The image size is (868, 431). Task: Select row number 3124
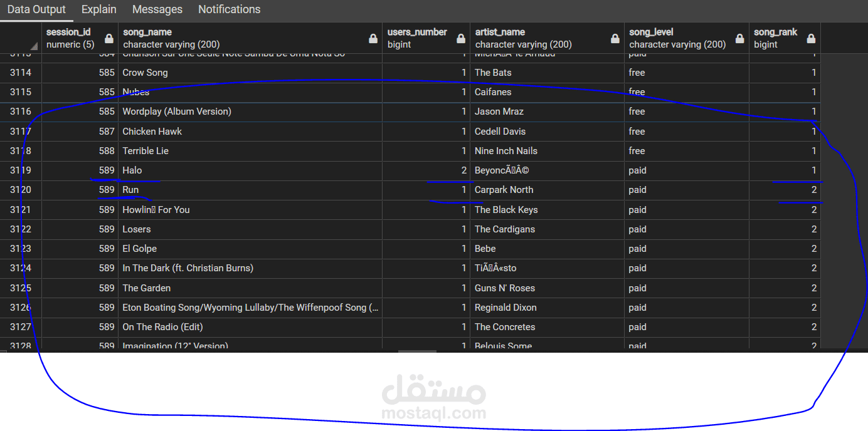click(21, 268)
